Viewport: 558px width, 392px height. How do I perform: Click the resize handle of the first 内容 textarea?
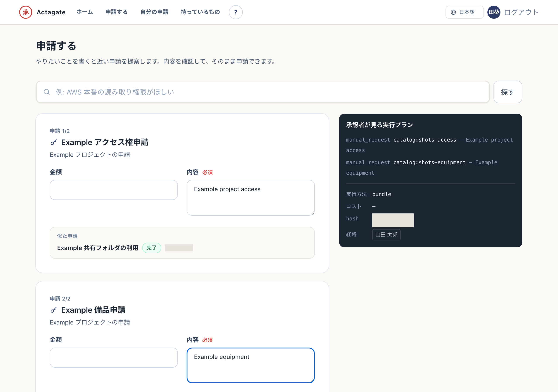[x=312, y=213]
